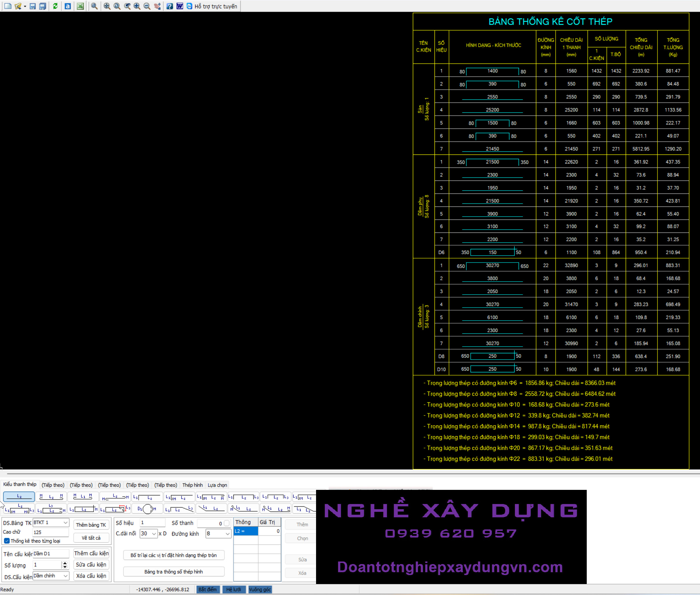Click the Excel export toolbar icon

(x=80, y=6)
